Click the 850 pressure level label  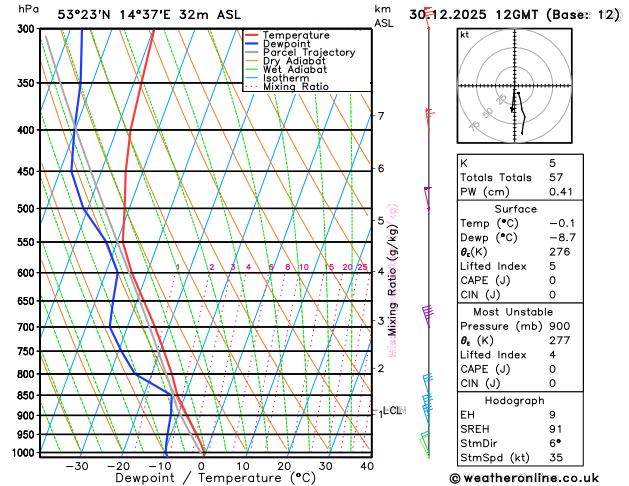(x=28, y=395)
